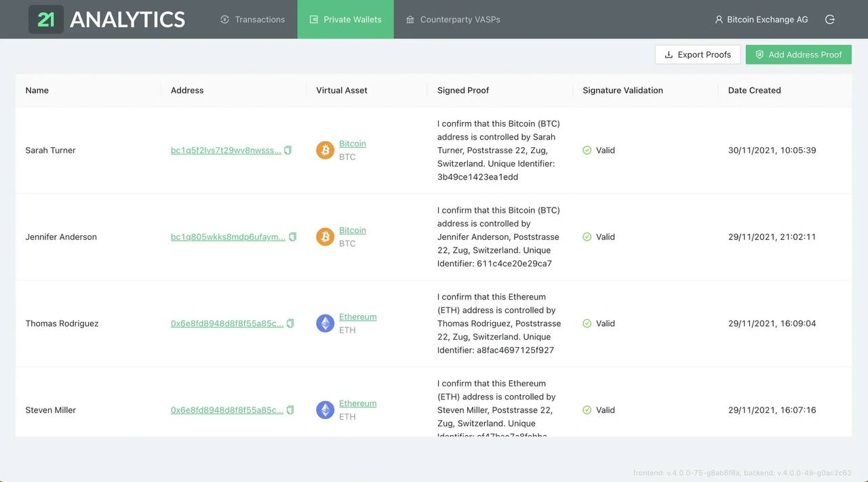
Task: Switch to Counterparty VASPs tab
Action: [x=453, y=20]
